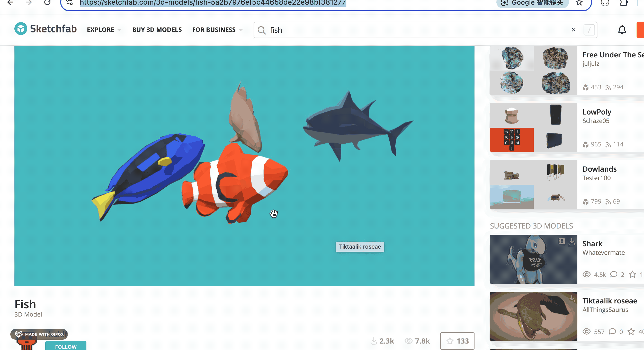This screenshot has height=350, width=644.
Task: Open the BUY 3D MODELS page
Action: coord(157,30)
